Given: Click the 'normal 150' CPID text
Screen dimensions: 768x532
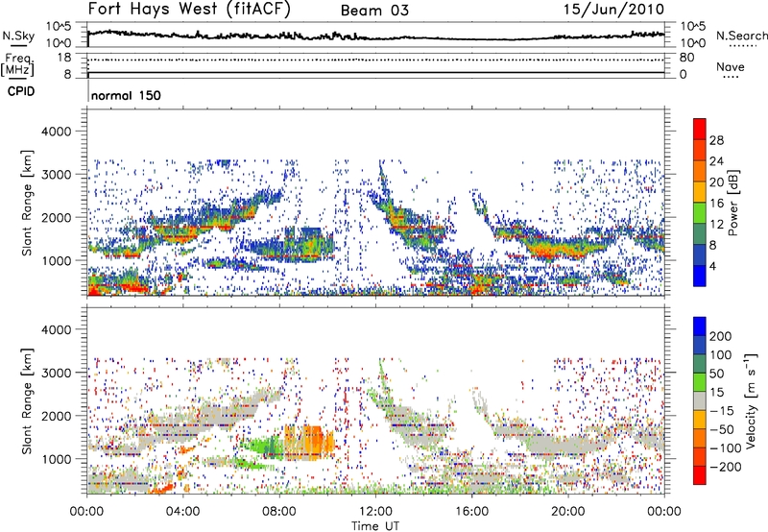Looking at the screenshot, I should (126, 95).
